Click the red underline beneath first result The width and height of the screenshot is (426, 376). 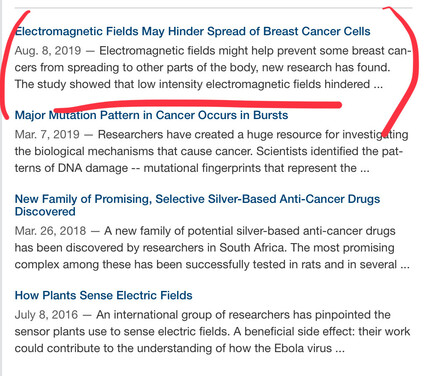198,105
